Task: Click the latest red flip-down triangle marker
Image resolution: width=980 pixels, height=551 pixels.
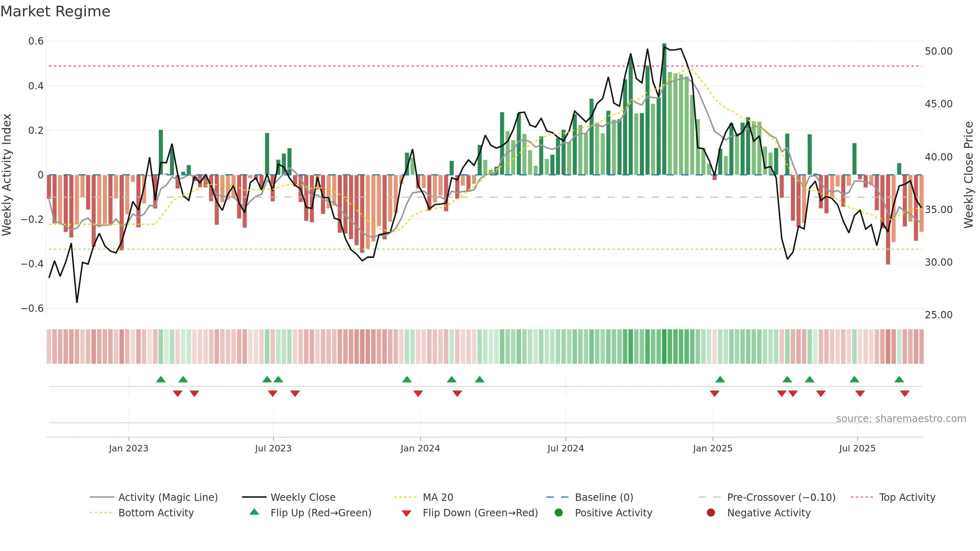Action: [905, 393]
